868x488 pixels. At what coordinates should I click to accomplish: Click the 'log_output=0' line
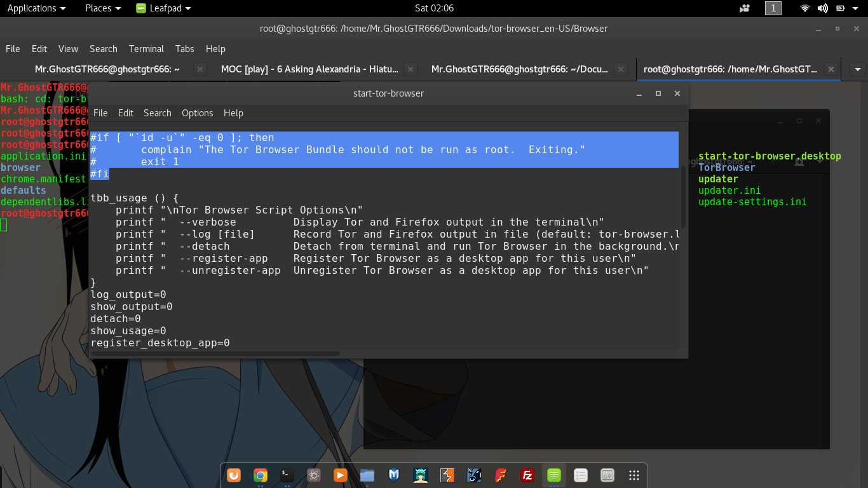(x=128, y=295)
